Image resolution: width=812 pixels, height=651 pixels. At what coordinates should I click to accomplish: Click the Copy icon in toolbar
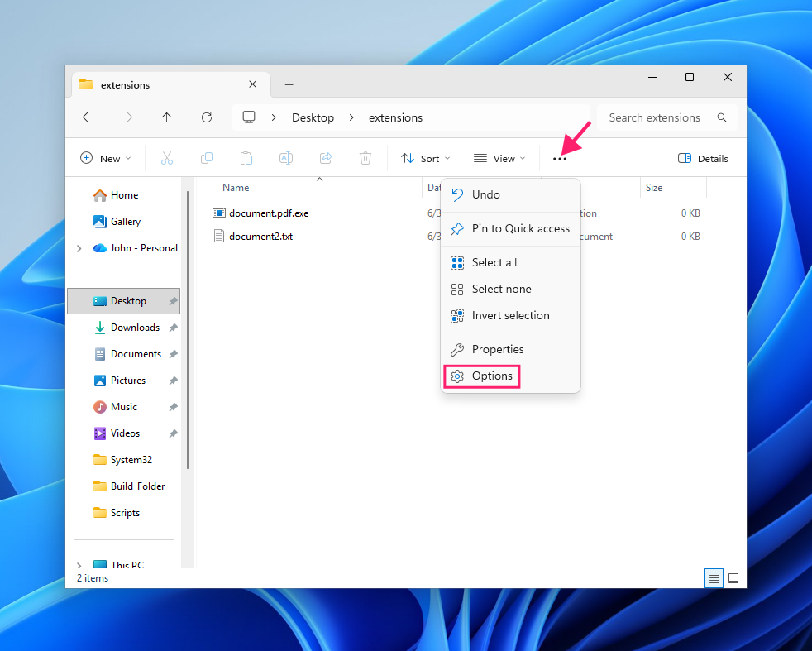pyautogui.click(x=207, y=159)
